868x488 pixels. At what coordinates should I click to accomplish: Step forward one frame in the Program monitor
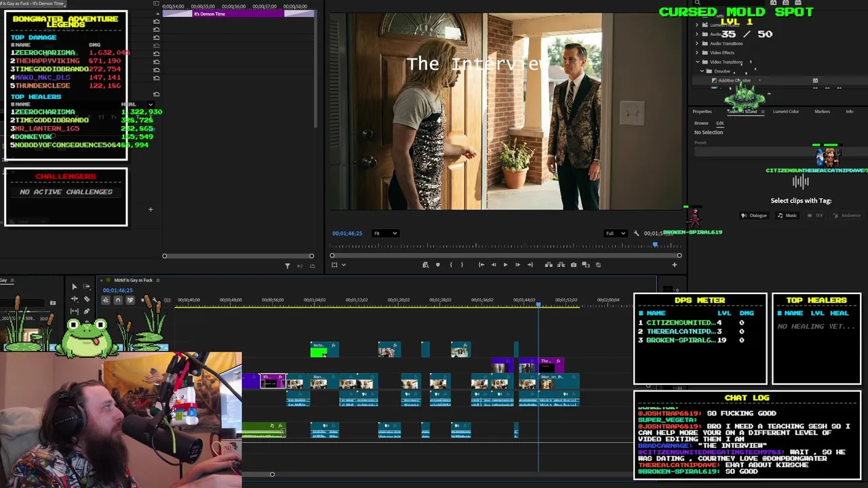tap(517, 265)
